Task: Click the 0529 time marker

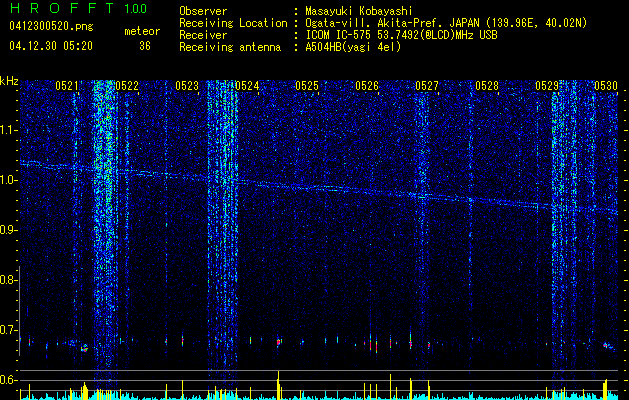Action: (x=547, y=85)
